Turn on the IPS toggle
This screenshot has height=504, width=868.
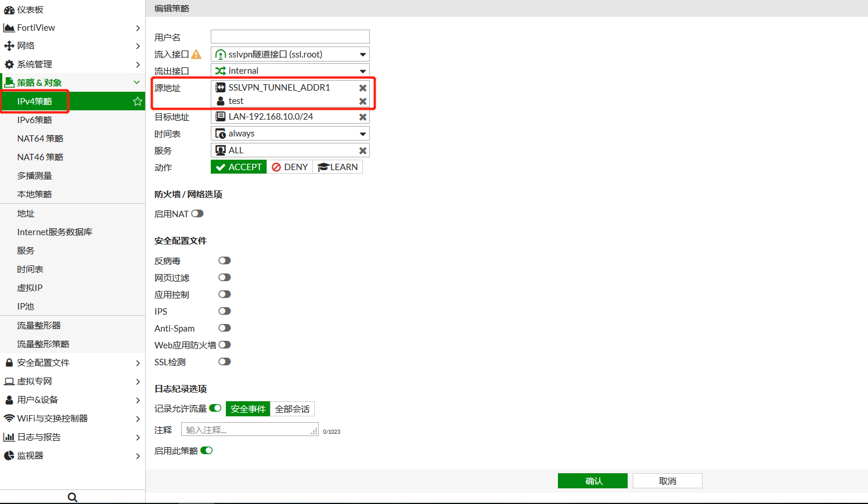225,311
